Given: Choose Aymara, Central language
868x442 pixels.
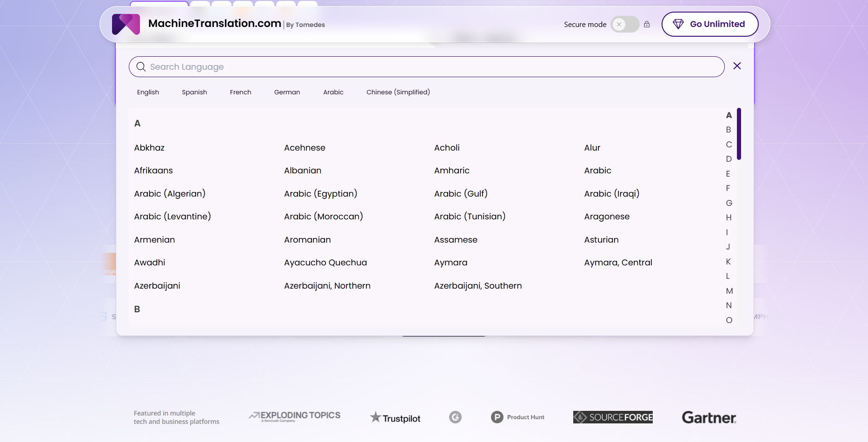Looking at the screenshot, I should pos(618,263).
